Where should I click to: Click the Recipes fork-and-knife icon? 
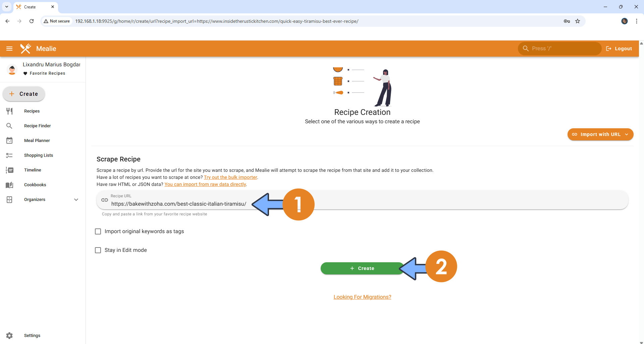pos(9,111)
